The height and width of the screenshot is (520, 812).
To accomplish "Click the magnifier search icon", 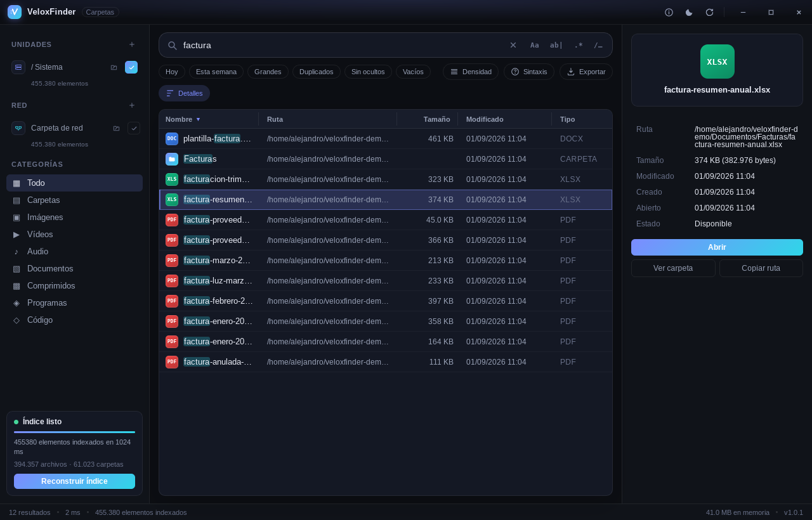I will 172,46.
